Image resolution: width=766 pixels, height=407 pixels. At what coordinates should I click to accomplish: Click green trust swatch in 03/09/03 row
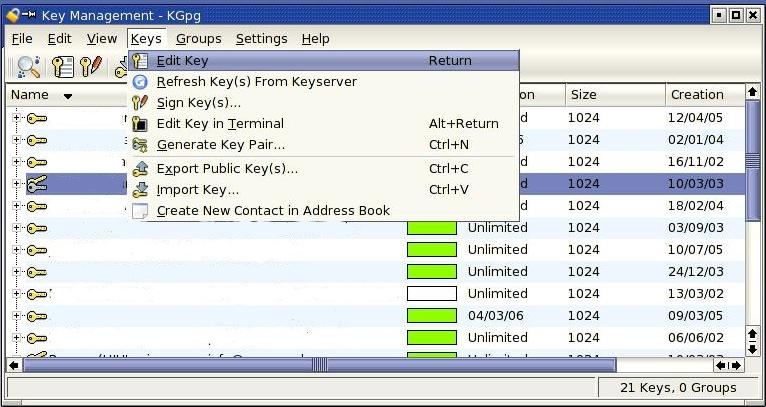point(432,228)
